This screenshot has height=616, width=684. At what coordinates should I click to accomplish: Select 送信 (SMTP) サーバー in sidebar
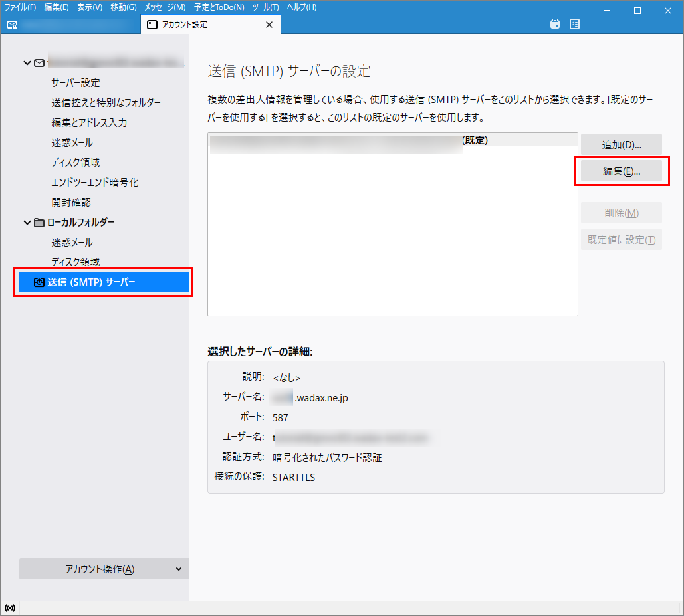[x=104, y=282]
